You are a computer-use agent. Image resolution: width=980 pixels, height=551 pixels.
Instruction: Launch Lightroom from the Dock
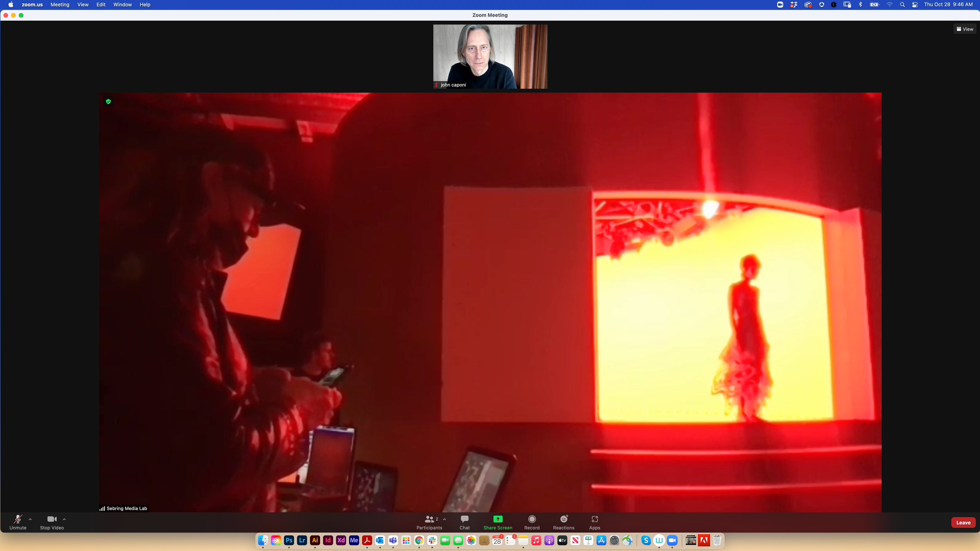(302, 540)
